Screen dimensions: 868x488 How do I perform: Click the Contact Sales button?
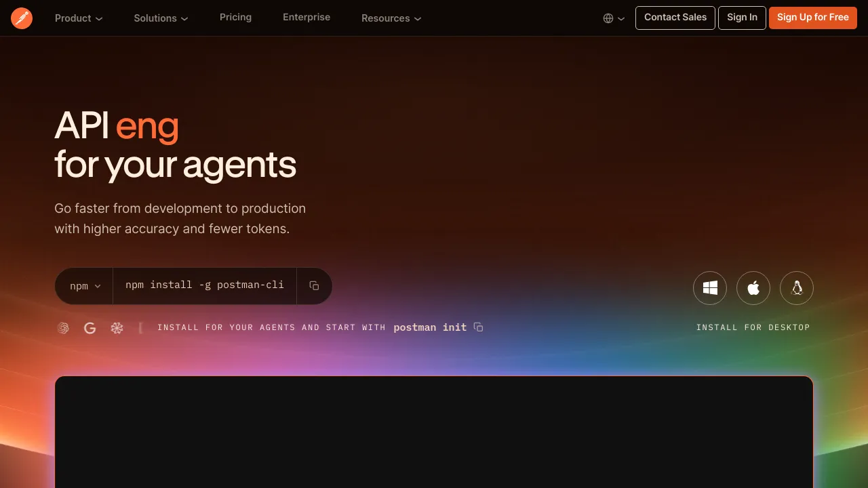[x=675, y=18]
